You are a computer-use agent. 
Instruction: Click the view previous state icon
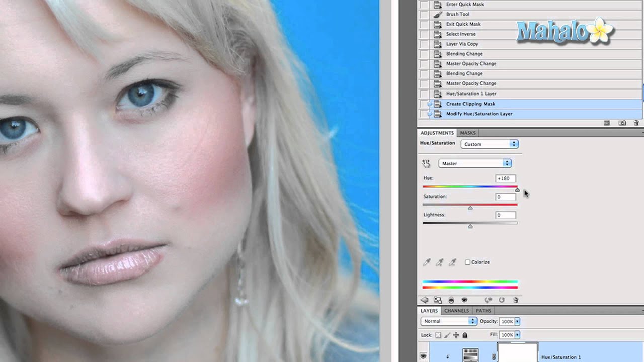click(x=488, y=300)
